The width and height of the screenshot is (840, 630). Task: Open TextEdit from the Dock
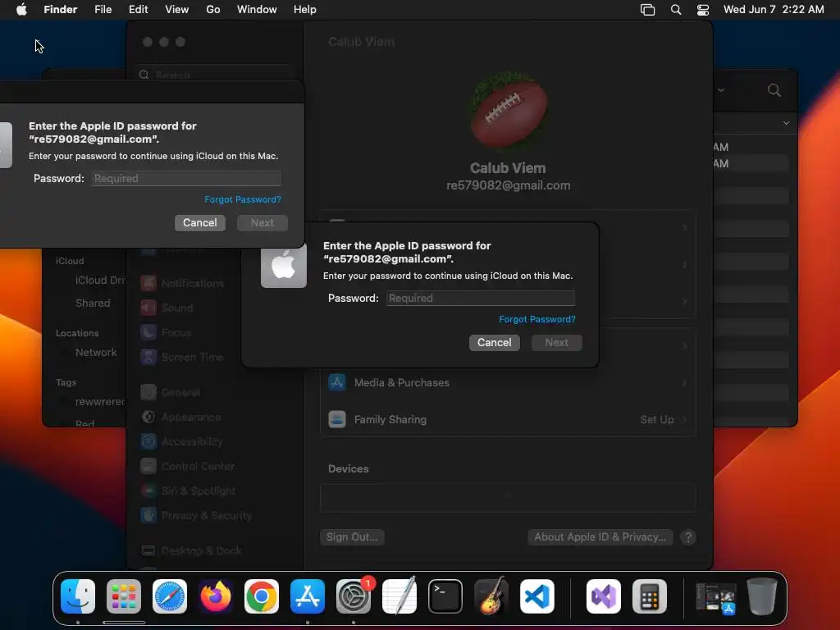pos(399,596)
